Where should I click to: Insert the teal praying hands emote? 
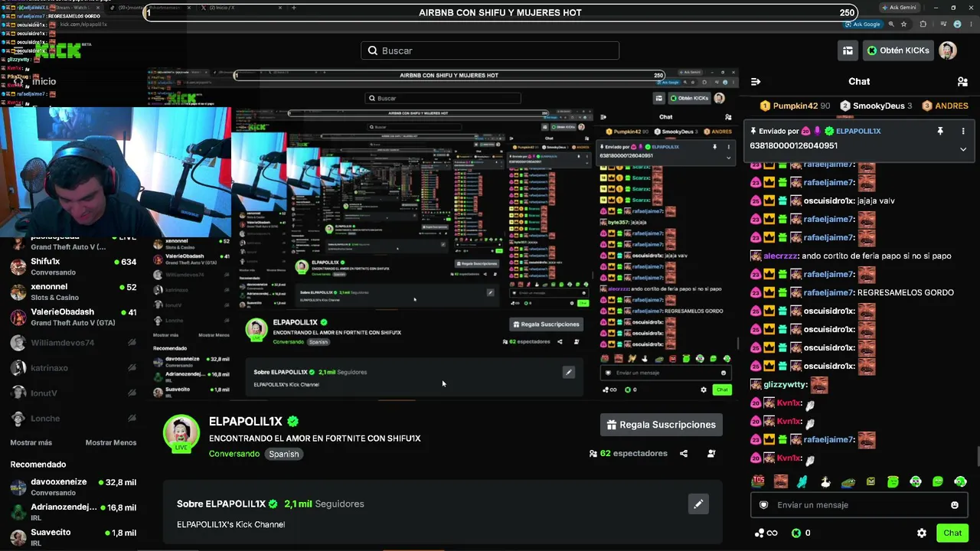click(x=803, y=481)
